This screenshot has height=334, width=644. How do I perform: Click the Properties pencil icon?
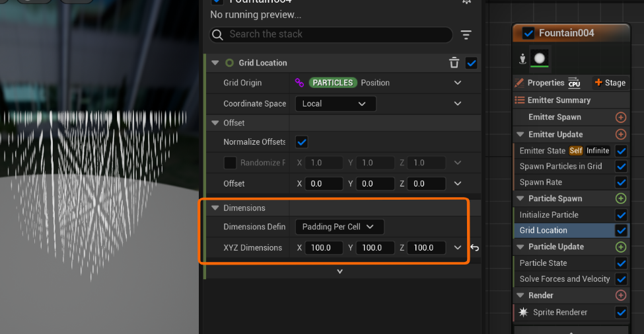[x=519, y=83]
